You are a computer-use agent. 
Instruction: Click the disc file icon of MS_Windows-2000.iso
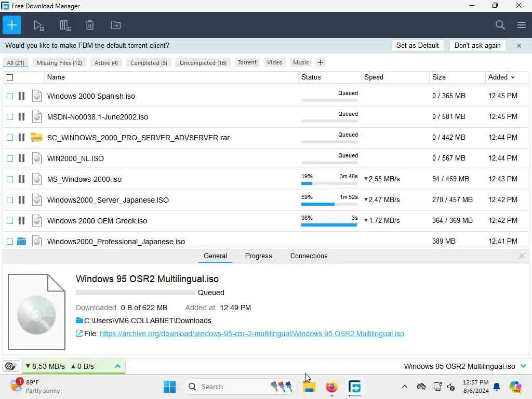[37, 179]
